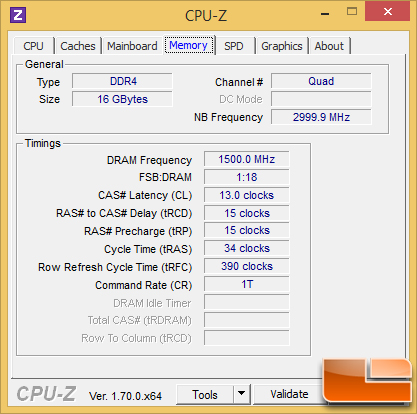Click the FSB:DRAM ratio 1:18
Viewport: 417px width, 414px height.
247,177
